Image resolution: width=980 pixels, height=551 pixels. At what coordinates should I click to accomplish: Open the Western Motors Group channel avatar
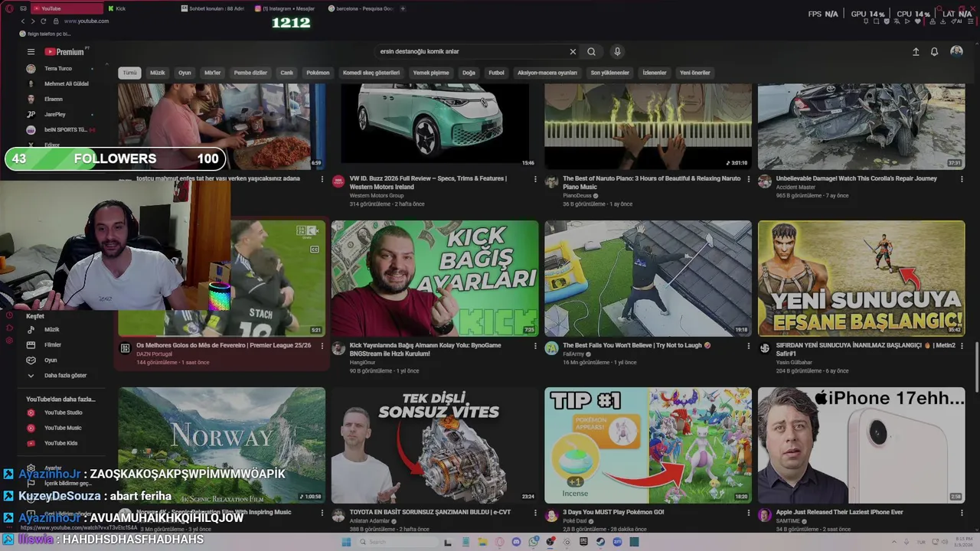click(338, 181)
